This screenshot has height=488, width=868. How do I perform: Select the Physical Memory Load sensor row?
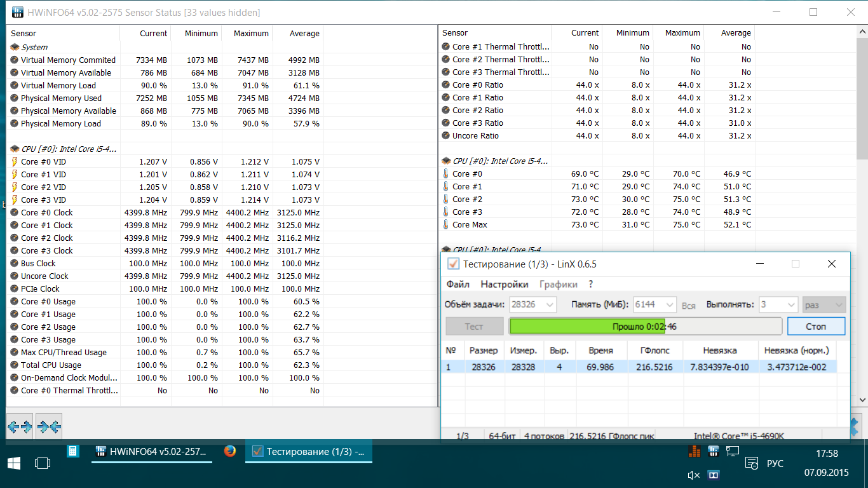point(165,123)
